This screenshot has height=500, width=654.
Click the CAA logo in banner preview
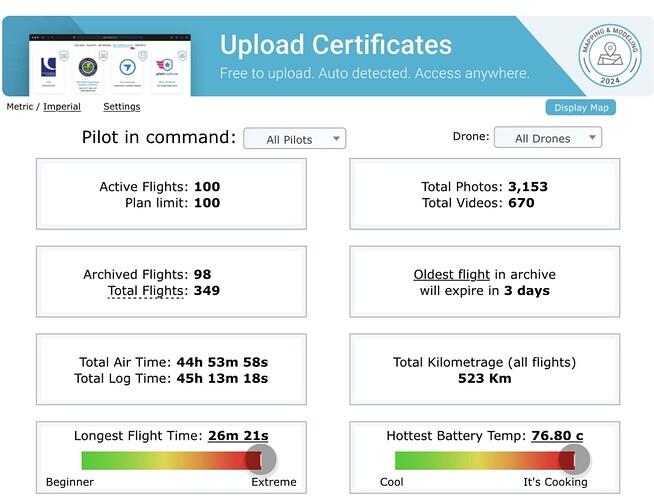click(48, 67)
